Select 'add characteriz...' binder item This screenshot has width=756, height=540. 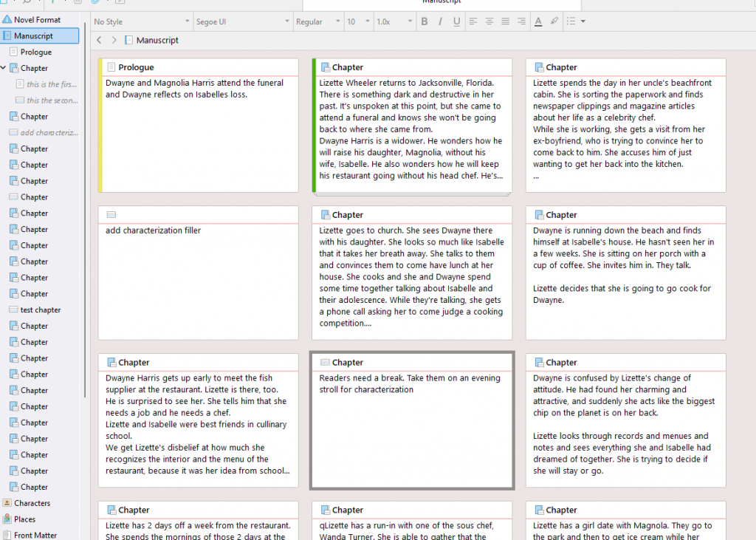[44, 132]
